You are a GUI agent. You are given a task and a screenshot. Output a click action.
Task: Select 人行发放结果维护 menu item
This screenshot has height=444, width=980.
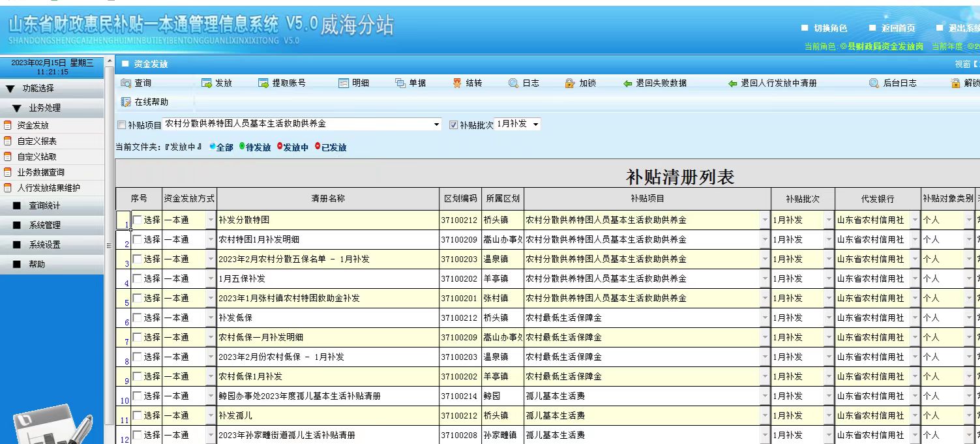(x=48, y=188)
